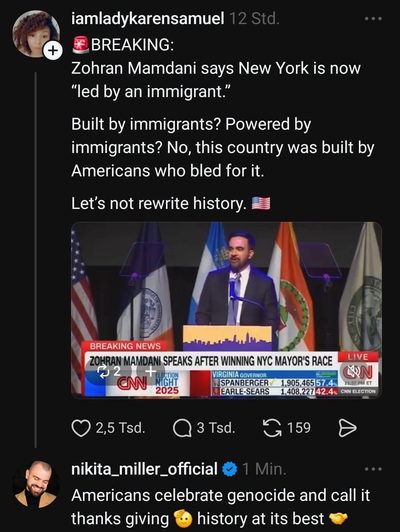400x532 pixels.
Task: Open nikita_miller_official's profile from username
Action: 144,469
